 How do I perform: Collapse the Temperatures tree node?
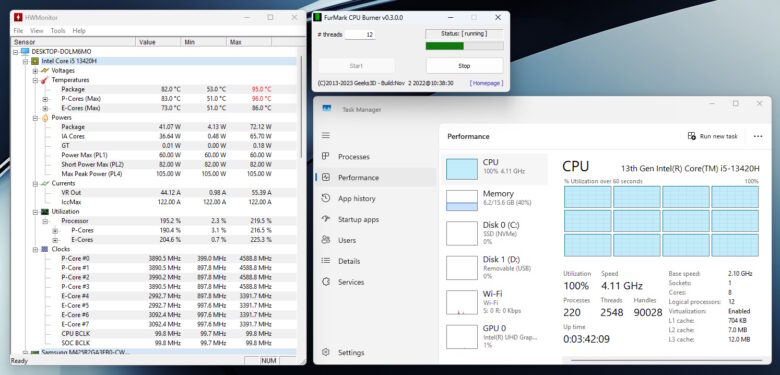tap(35, 80)
